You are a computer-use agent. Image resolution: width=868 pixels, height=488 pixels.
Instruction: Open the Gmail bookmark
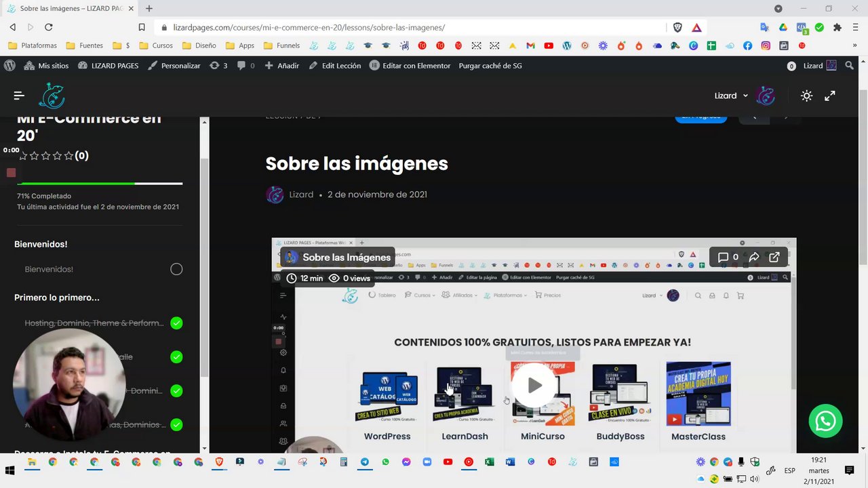coord(530,45)
